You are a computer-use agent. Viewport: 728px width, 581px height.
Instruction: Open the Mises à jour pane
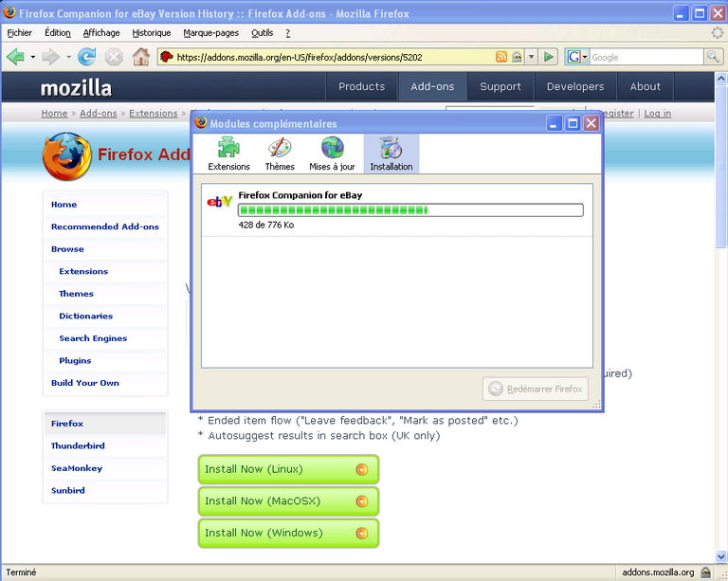332,154
